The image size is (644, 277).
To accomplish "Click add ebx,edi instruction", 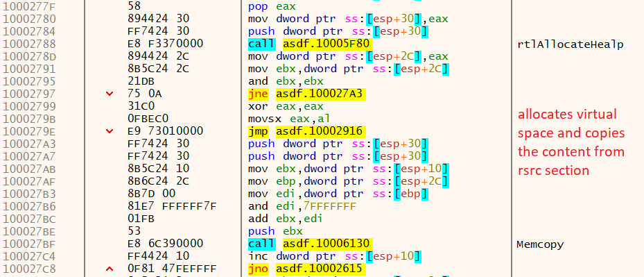I will click(x=286, y=219).
